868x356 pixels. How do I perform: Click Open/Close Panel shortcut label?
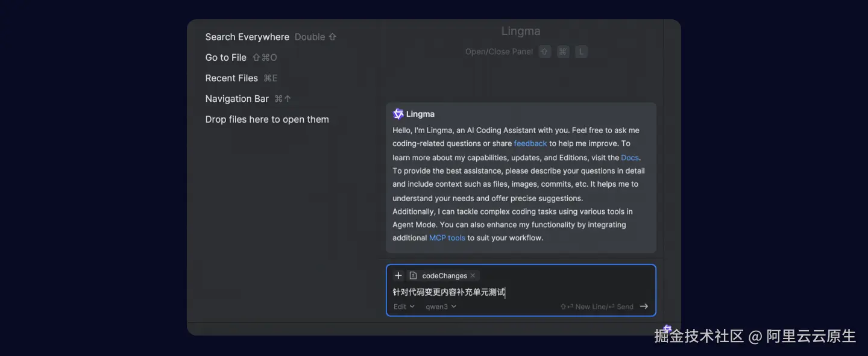tap(499, 52)
